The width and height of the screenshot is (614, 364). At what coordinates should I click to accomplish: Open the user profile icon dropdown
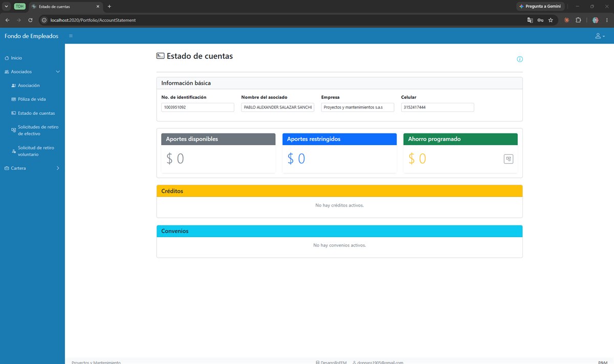pyautogui.click(x=600, y=36)
